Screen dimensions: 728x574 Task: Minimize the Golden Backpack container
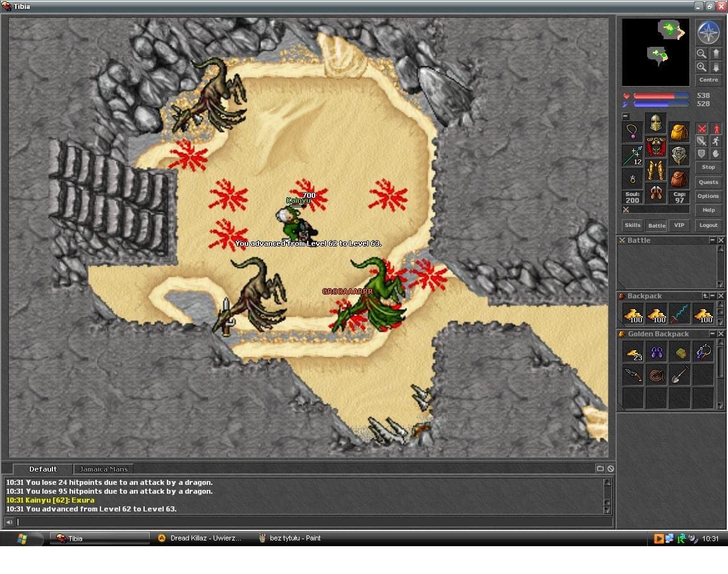712,333
